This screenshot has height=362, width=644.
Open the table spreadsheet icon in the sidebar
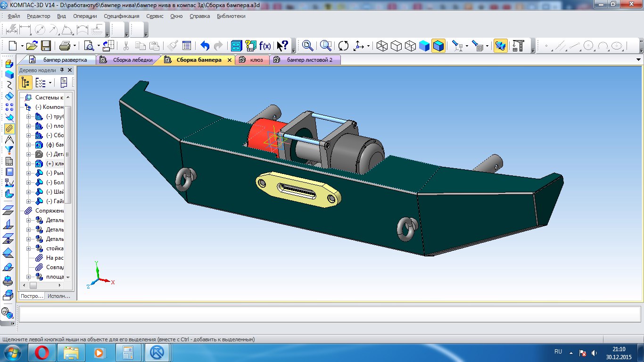point(9,161)
